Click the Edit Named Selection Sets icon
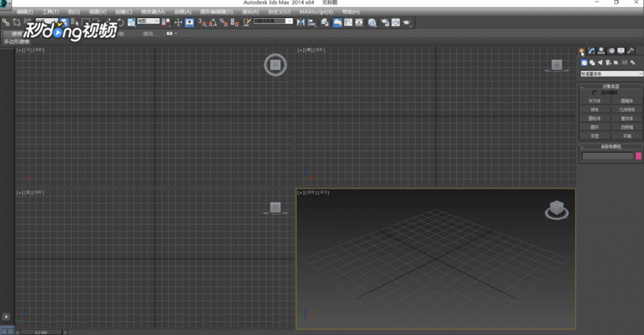Screen dimensions: 644x335 point(247,22)
